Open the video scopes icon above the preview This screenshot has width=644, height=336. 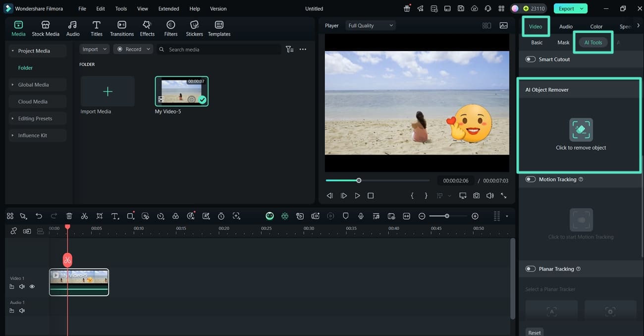coord(504,26)
